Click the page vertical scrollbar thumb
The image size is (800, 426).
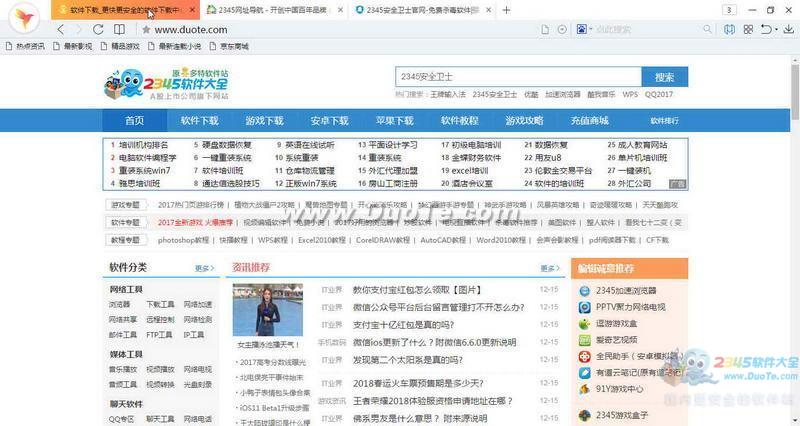pos(795,91)
